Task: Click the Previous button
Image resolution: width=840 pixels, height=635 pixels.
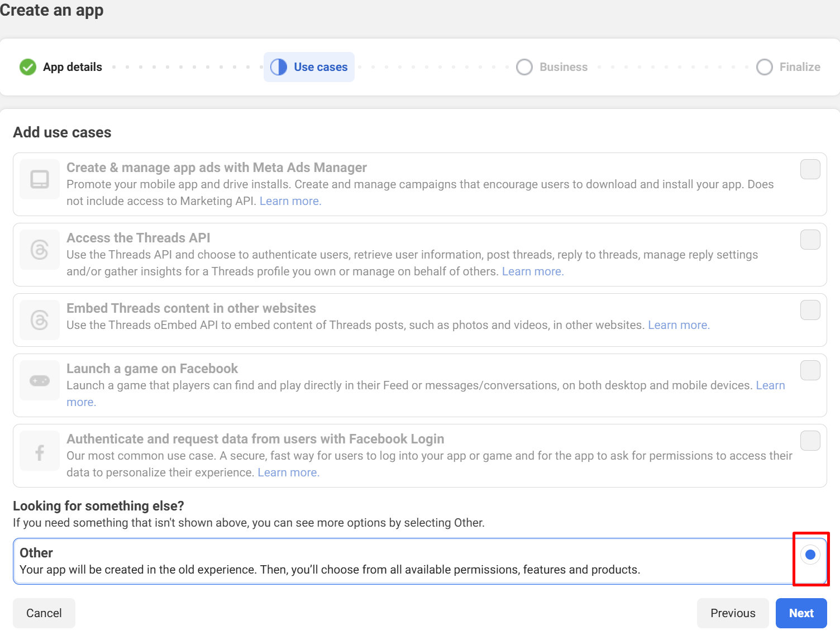Action: [x=733, y=613]
